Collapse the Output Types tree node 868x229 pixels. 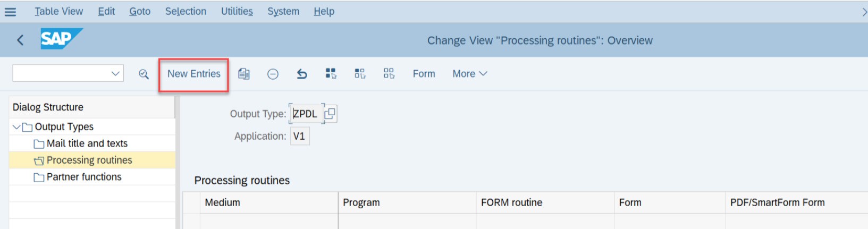[x=16, y=127]
